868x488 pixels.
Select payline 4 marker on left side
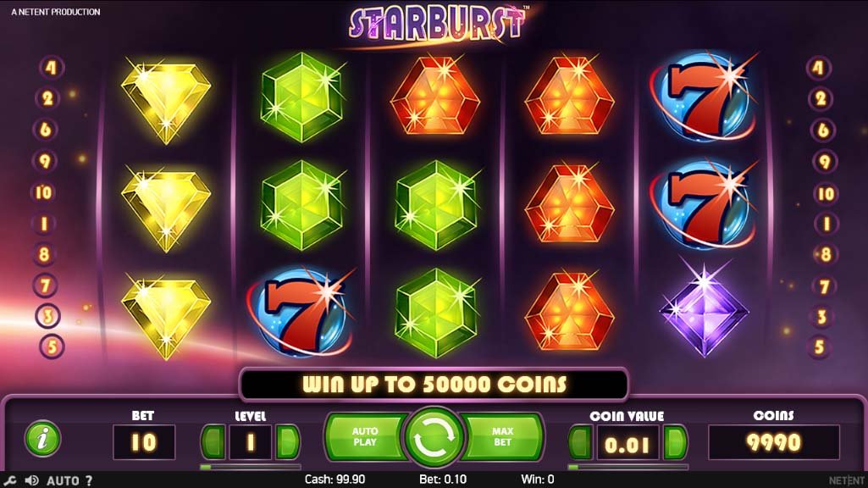point(52,68)
